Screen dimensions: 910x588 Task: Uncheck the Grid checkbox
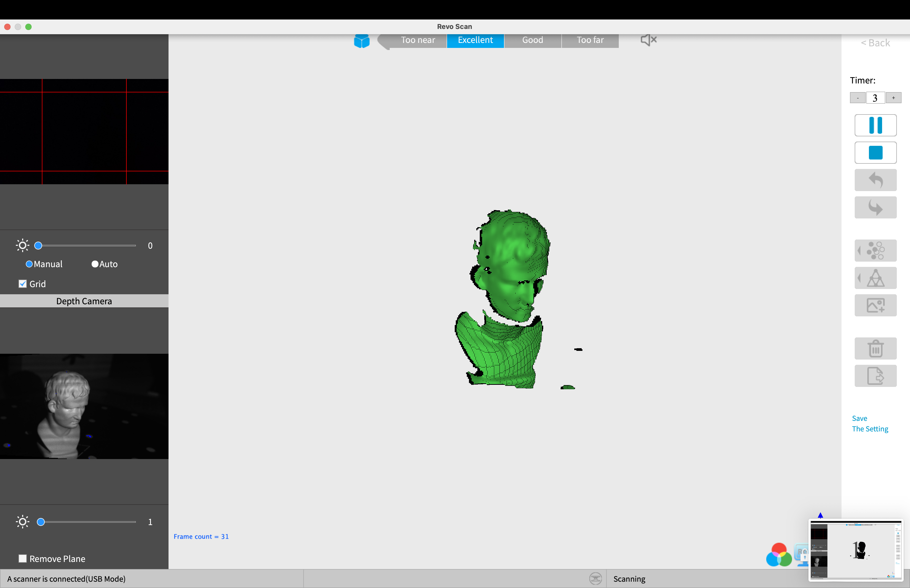click(x=23, y=284)
